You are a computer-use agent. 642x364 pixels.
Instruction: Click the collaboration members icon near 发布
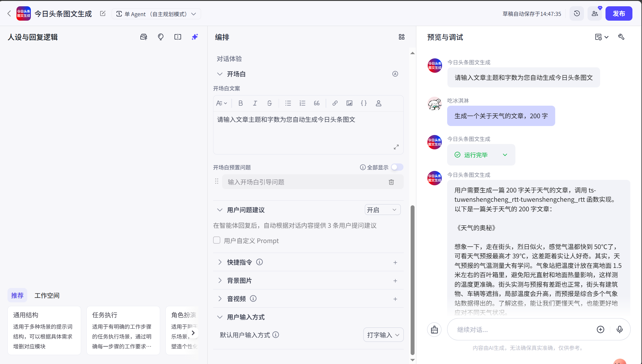tap(595, 13)
